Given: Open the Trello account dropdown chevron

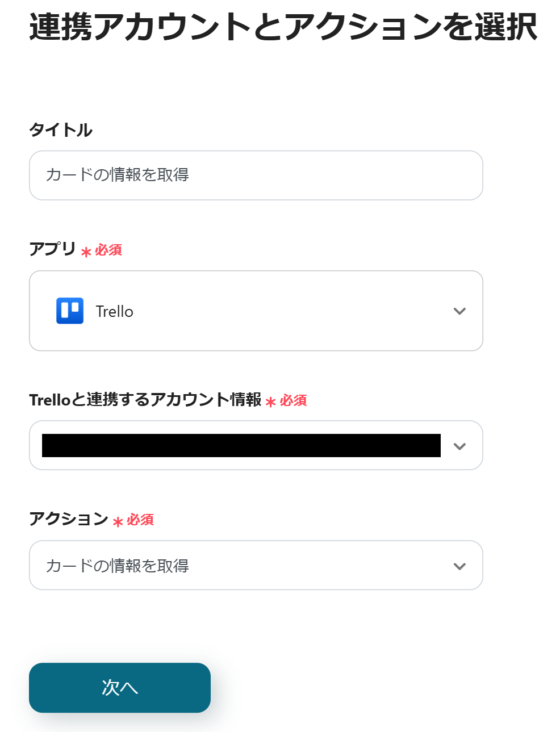Looking at the screenshot, I should (459, 446).
